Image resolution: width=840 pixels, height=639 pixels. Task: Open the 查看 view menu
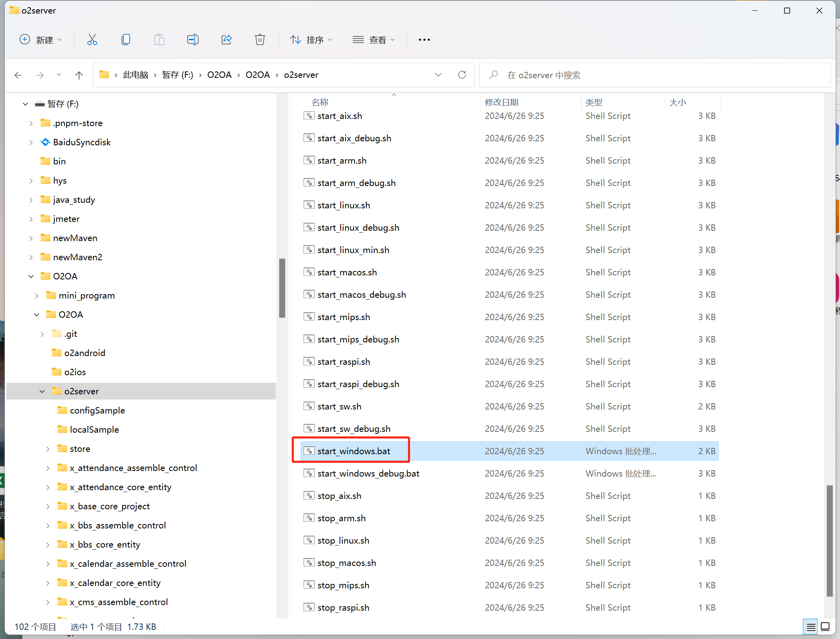tap(374, 40)
